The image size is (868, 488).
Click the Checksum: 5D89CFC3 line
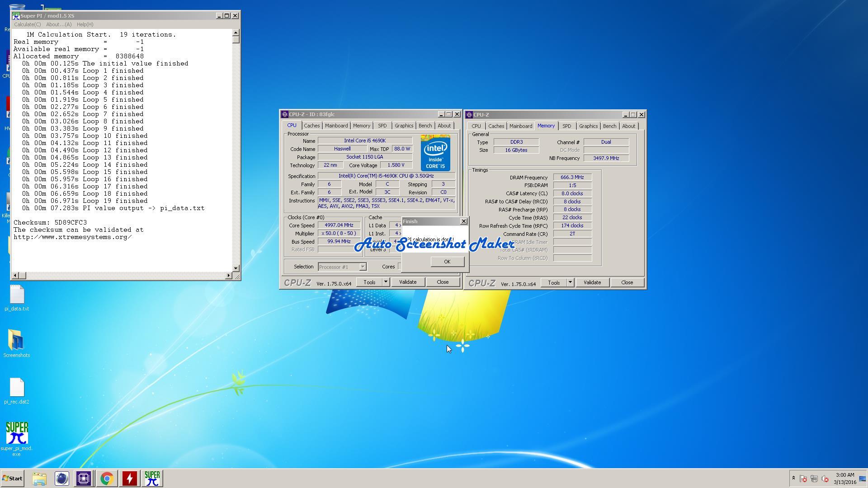(x=50, y=222)
